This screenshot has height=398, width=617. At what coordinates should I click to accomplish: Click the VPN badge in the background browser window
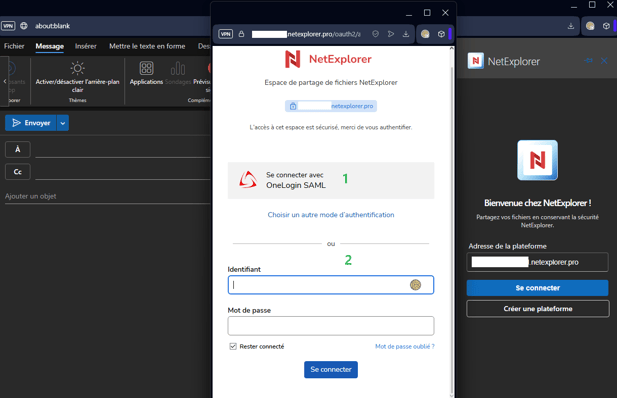pos(8,26)
